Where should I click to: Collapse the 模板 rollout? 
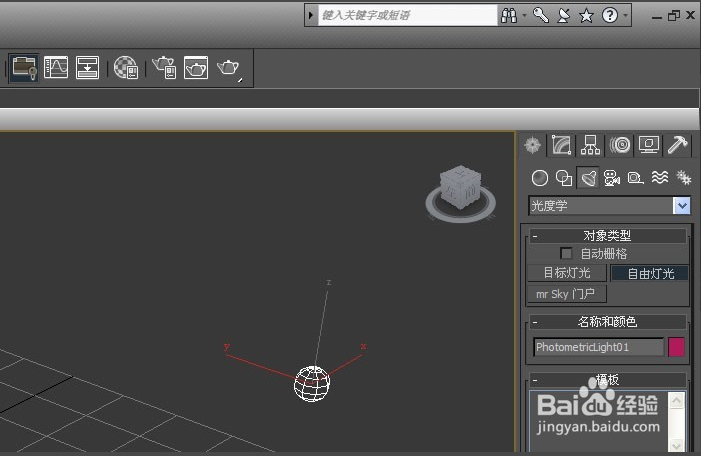608,380
